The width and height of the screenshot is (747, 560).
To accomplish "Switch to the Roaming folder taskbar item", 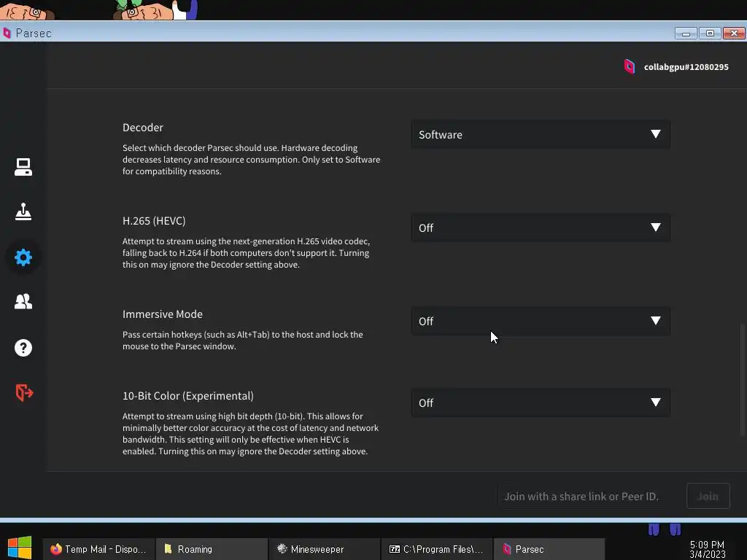I will 212,549.
